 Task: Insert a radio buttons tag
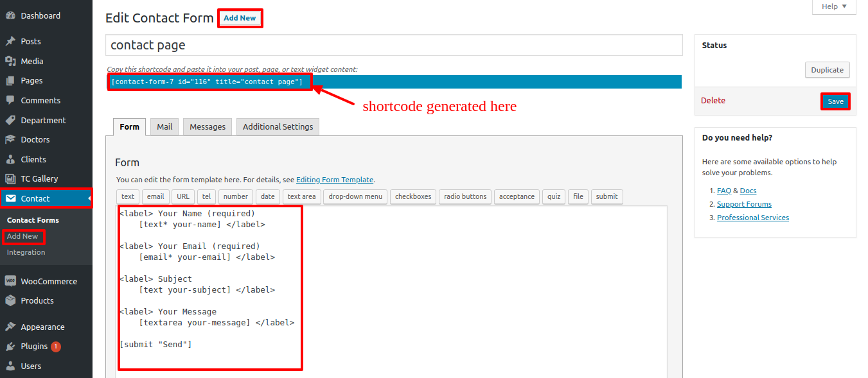point(466,196)
